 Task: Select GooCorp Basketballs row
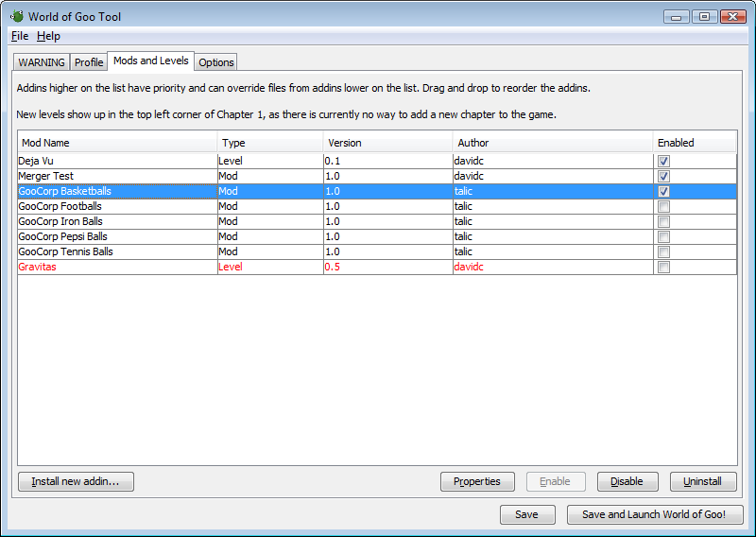[x=377, y=192]
